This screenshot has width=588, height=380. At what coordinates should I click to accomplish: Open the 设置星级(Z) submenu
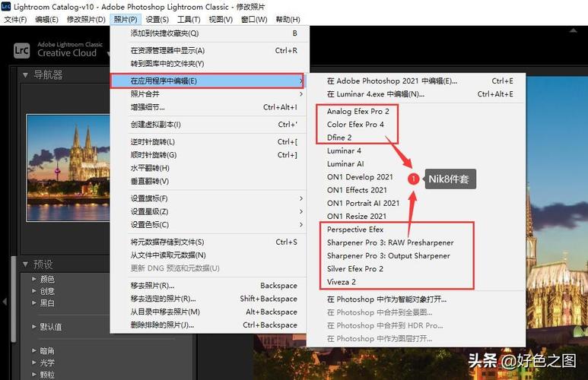pyautogui.click(x=209, y=212)
